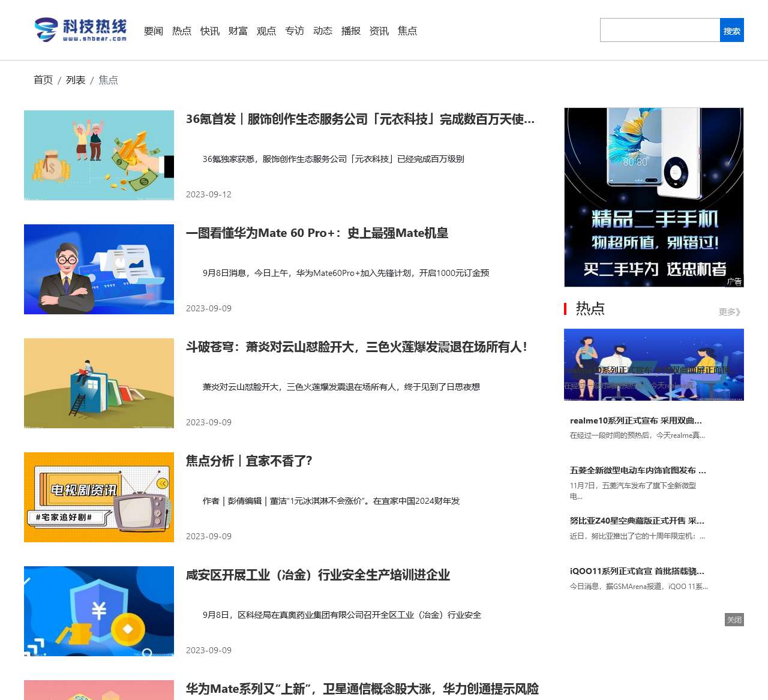Viewport: 768px width, 700px height.
Task: Navigate to 首页 via the breadcrumb
Action: coord(43,79)
